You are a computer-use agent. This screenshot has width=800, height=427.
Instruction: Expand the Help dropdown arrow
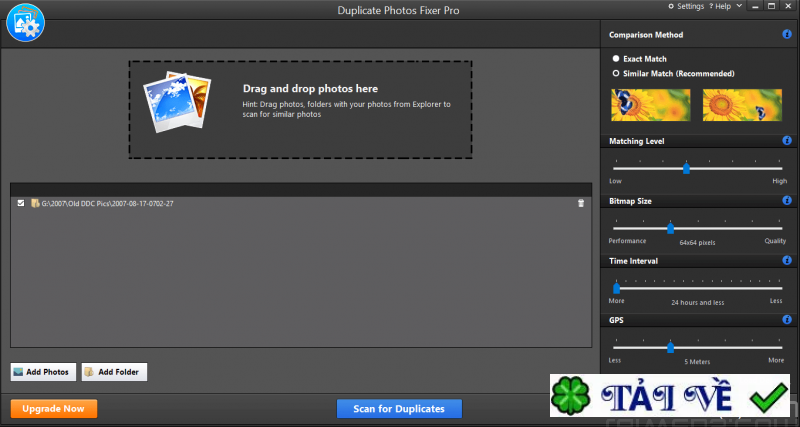click(x=739, y=6)
